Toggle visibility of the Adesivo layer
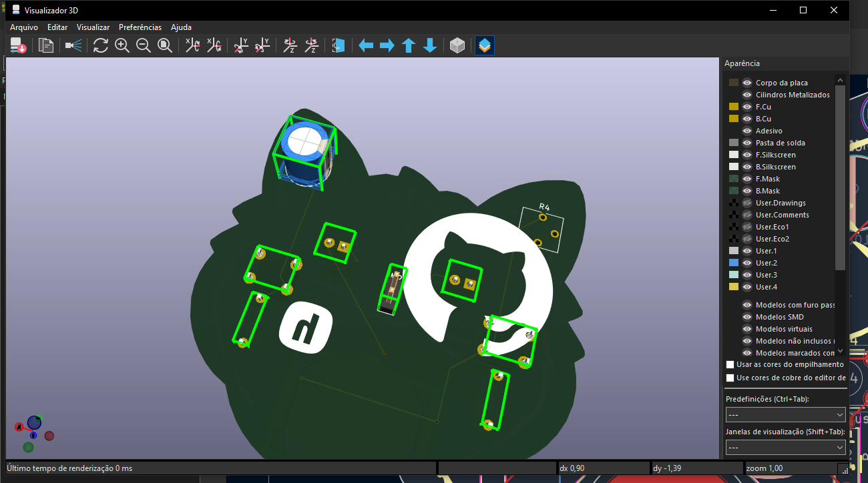 [x=747, y=131]
